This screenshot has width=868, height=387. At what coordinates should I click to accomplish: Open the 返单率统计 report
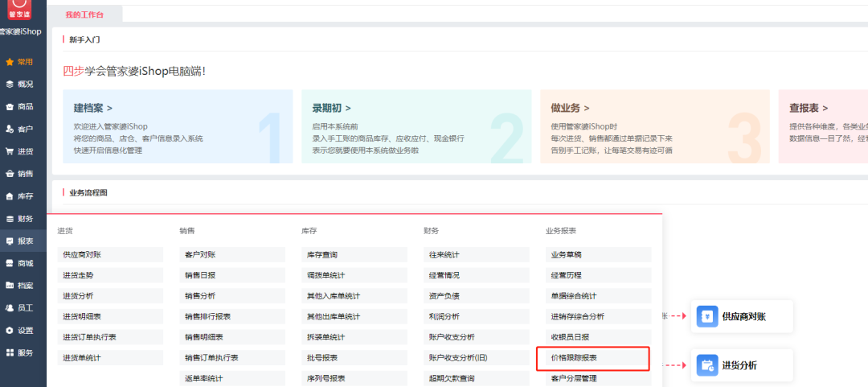pos(232,378)
